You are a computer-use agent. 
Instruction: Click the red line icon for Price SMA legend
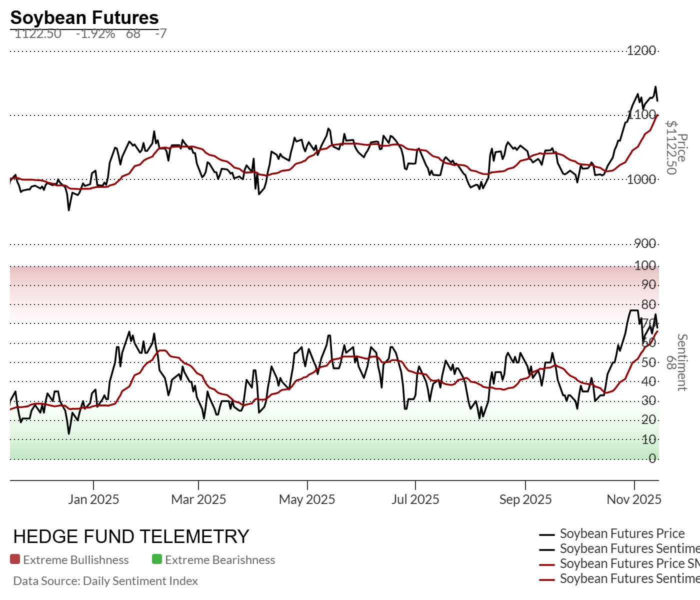(x=547, y=564)
